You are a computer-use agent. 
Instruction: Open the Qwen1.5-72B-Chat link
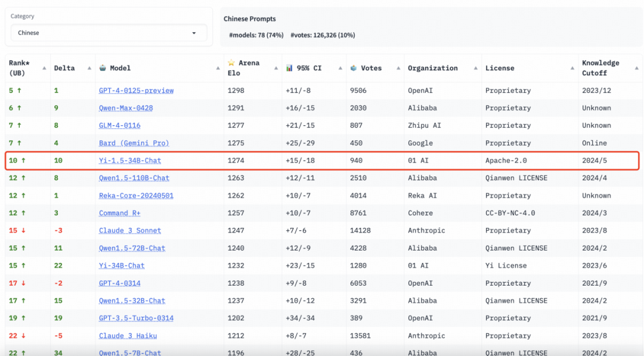click(132, 248)
